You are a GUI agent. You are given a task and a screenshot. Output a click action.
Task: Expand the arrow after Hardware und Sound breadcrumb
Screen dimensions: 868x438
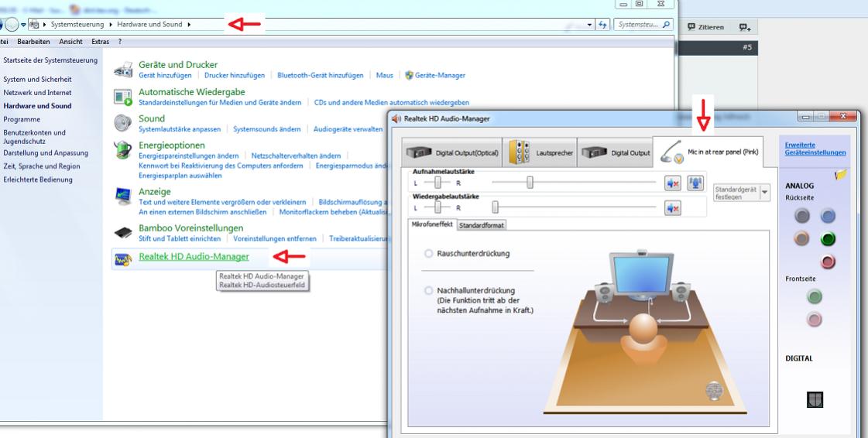(189, 24)
